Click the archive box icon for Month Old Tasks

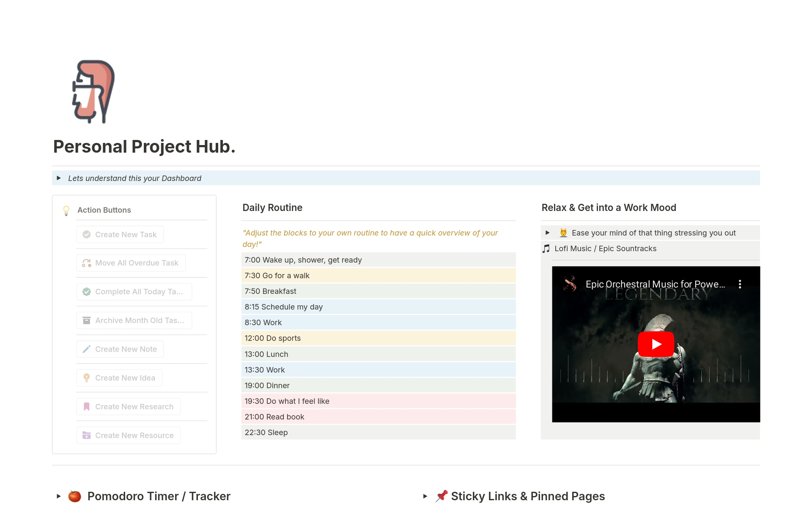(87, 321)
